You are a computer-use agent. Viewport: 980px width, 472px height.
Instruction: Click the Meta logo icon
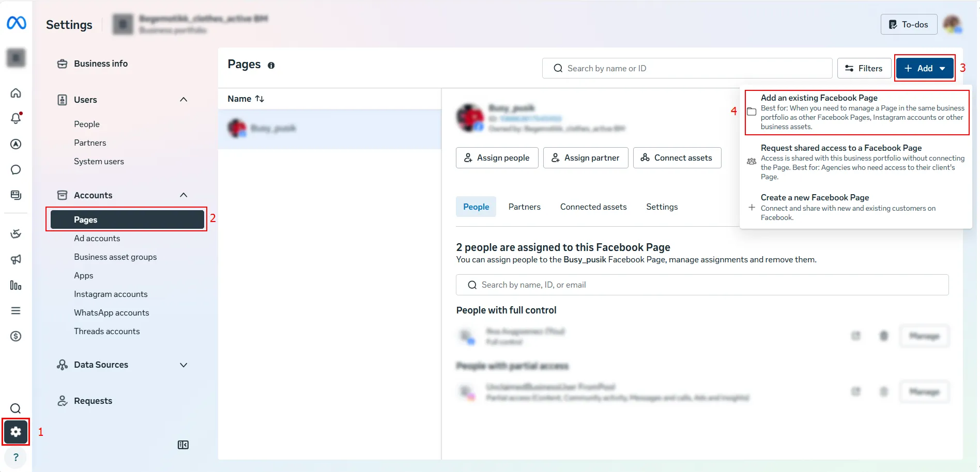(x=16, y=23)
